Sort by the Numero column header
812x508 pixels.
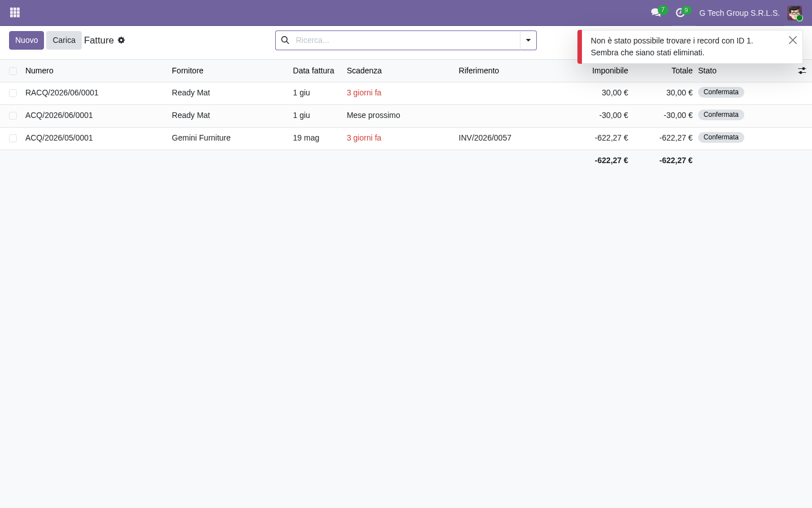pyautogui.click(x=39, y=71)
